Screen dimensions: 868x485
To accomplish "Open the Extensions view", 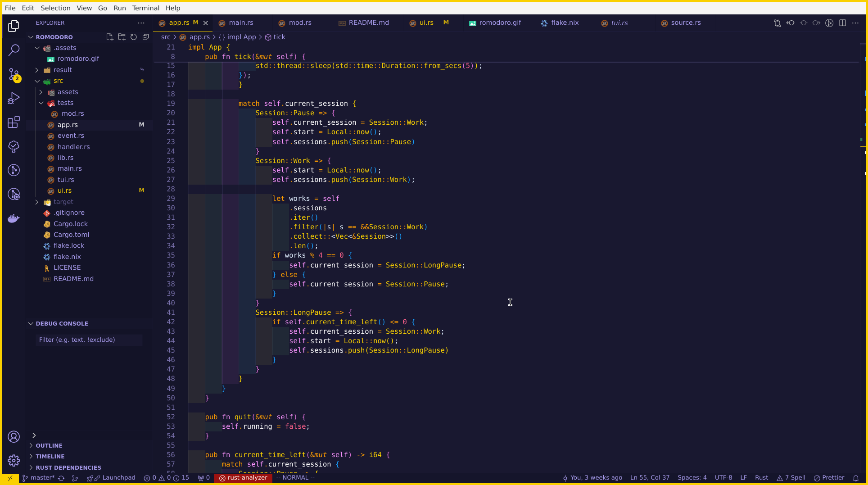I will click(x=14, y=122).
